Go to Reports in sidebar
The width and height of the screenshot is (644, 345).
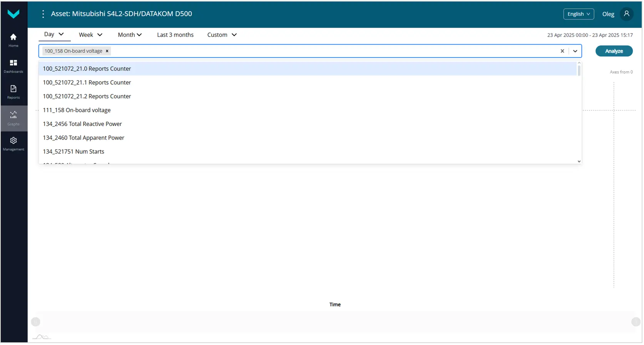point(13,92)
